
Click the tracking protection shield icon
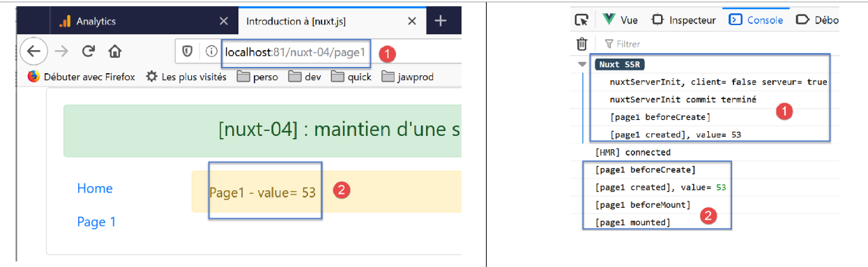[188, 52]
